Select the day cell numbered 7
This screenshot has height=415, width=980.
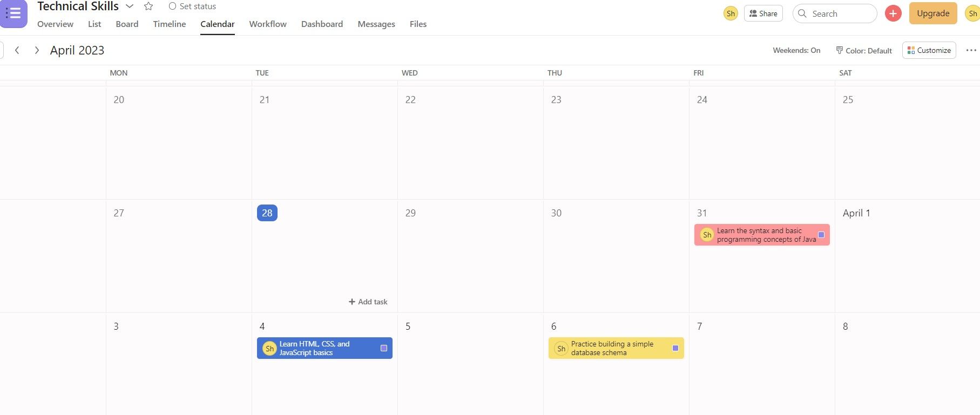(762, 364)
